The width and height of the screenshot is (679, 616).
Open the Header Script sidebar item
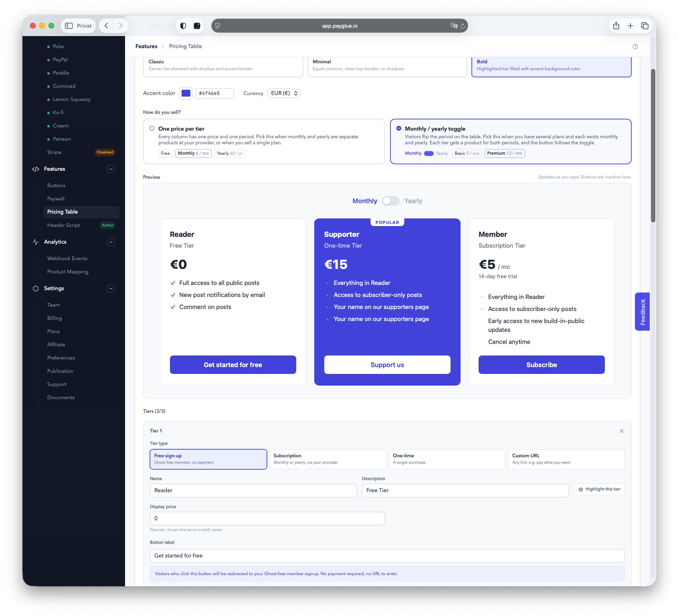(63, 225)
